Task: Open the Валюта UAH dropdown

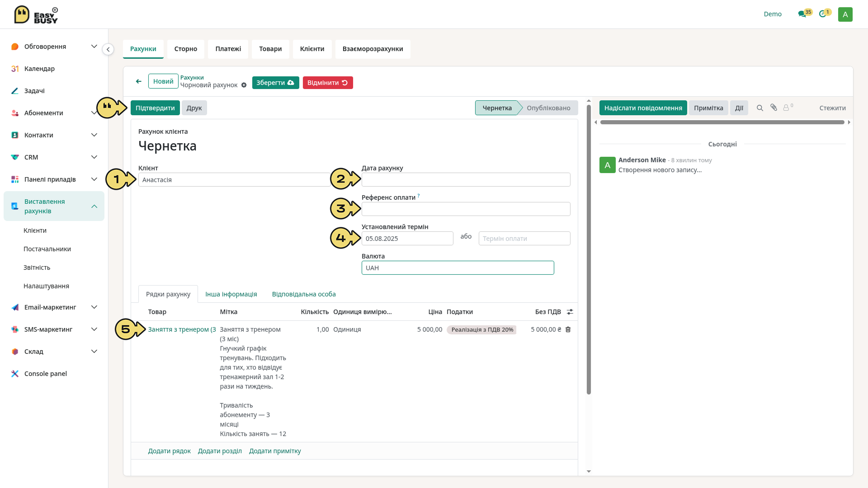Action: 458,268
